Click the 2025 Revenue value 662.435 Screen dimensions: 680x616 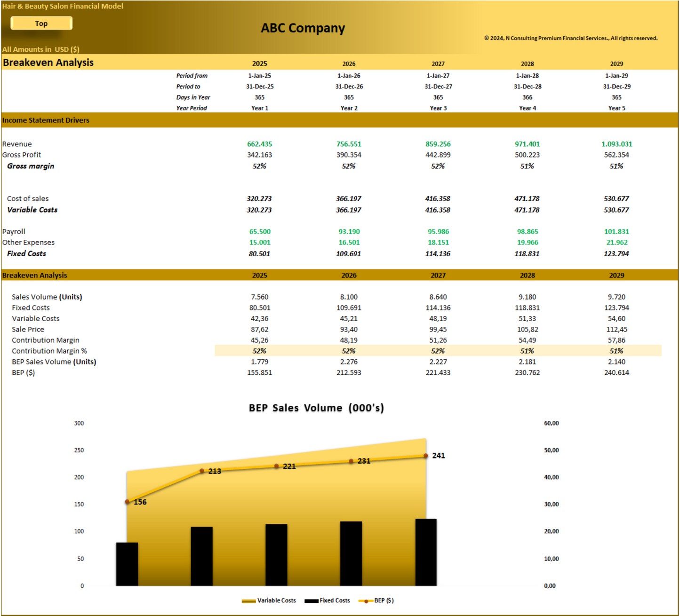tap(259, 144)
